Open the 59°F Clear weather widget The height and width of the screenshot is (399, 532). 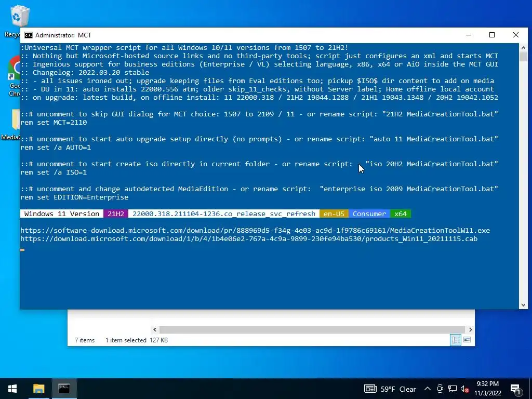pyautogui.click(x=390, y=389)
